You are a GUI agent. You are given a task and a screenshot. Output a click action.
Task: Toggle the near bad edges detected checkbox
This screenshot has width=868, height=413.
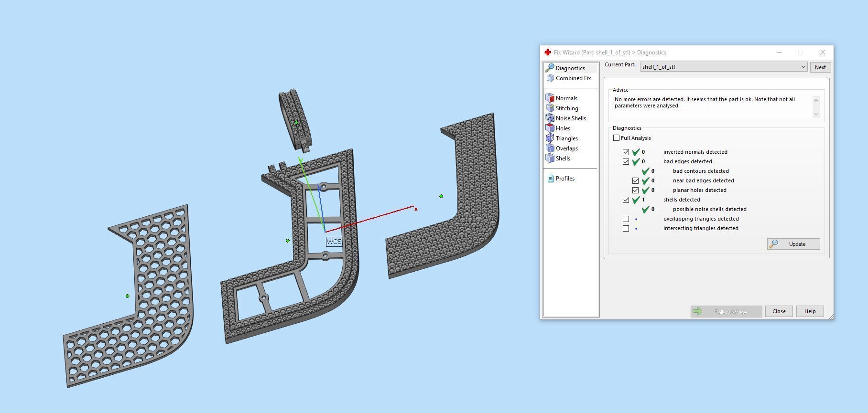pos(636,180)
